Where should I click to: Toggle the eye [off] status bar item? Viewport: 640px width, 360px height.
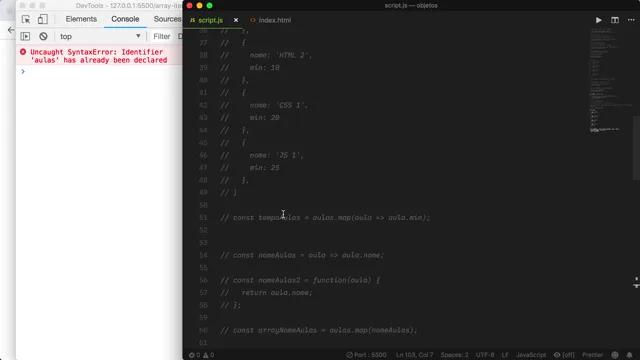point(564,355)
